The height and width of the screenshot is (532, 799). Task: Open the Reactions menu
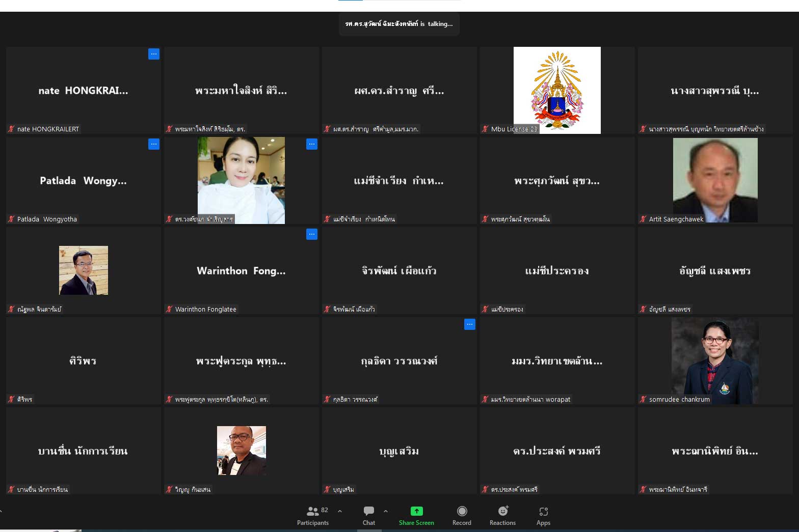tap(502, 515)
